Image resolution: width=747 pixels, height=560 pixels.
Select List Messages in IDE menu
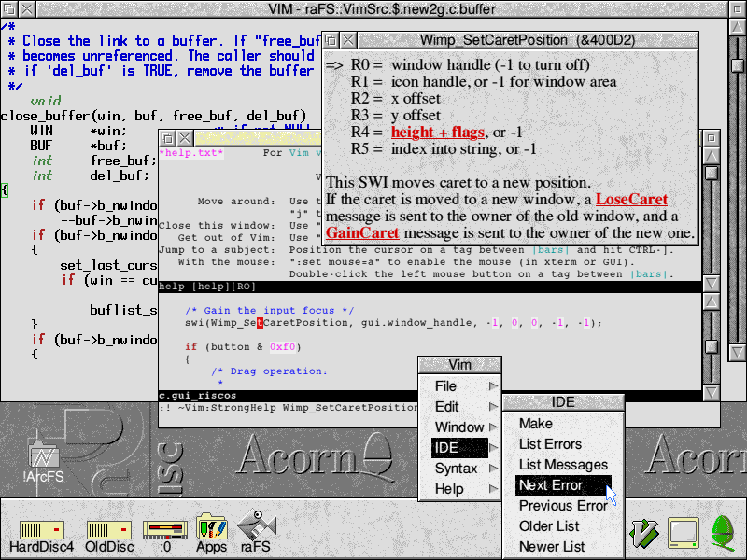[563, 465]
